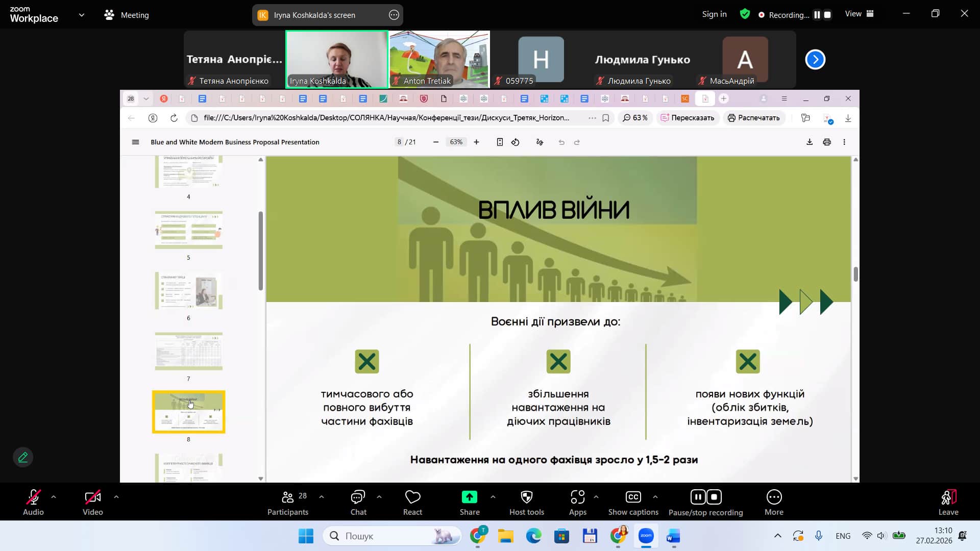Click PDF viewer download icon
Viewport: 980px width, 551px height.
tap(810, 142)
